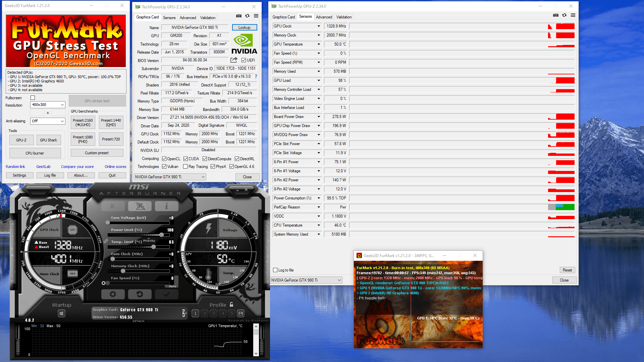Click the refresh icon in GPU-Z Graphics Card window

point(247,16)
